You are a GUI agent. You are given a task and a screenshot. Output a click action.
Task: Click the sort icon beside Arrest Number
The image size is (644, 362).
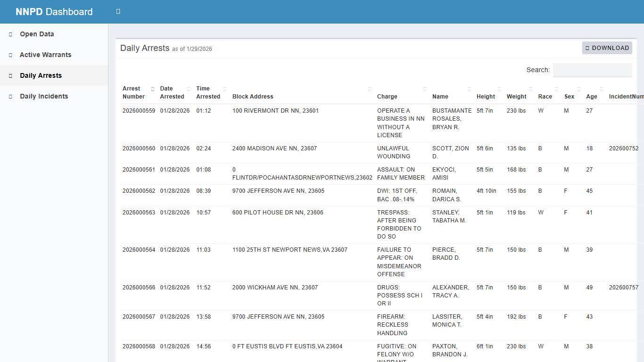pos(152,89)
